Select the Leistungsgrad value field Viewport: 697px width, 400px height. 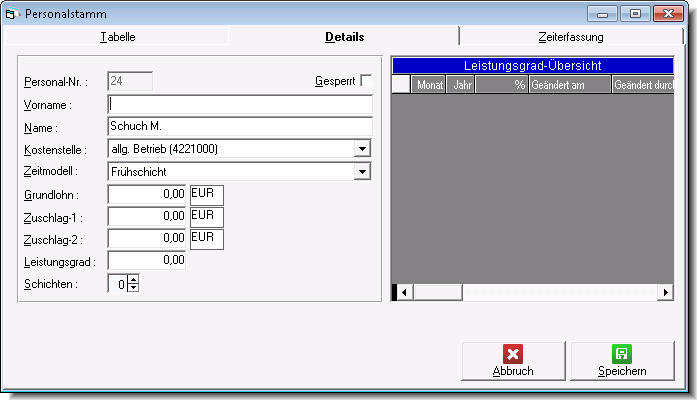pyautogui.click(x=147, y=260)
